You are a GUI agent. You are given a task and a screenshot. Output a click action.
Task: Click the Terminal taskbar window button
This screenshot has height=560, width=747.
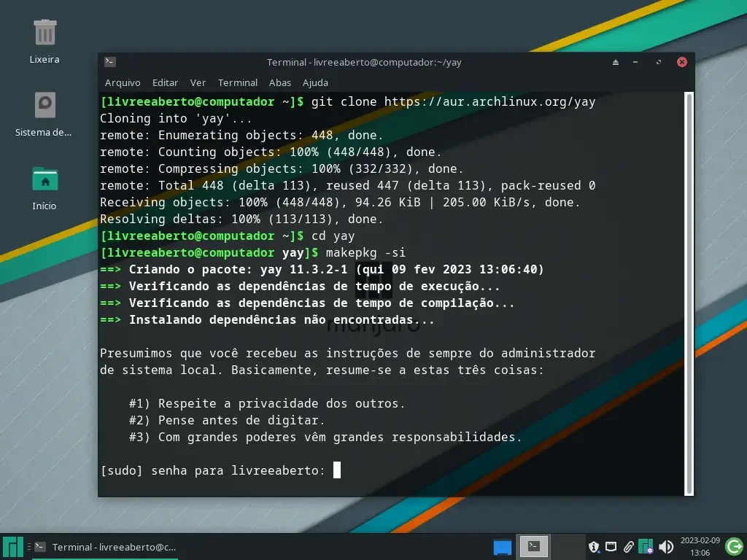[106, 547]
